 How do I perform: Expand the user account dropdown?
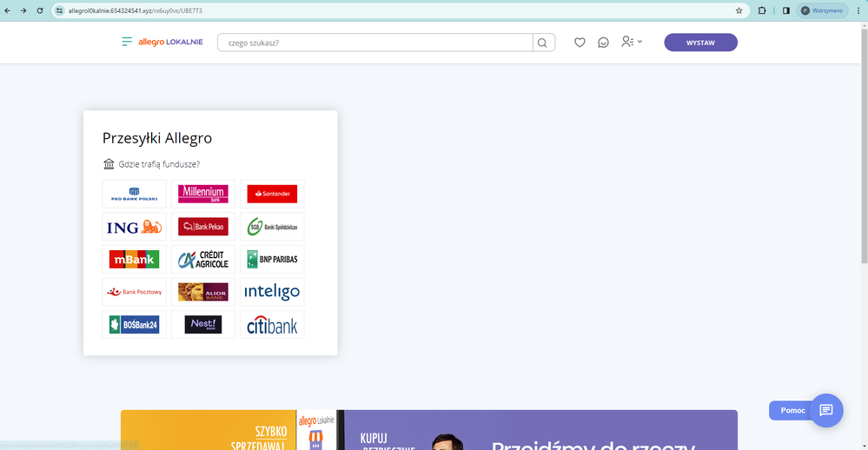[631, 42]
